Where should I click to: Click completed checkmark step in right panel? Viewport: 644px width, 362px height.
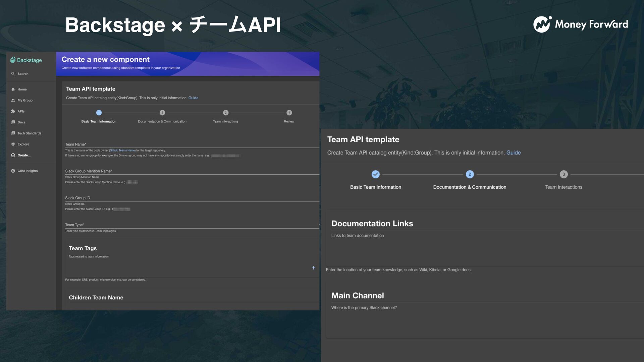[376, 174]
